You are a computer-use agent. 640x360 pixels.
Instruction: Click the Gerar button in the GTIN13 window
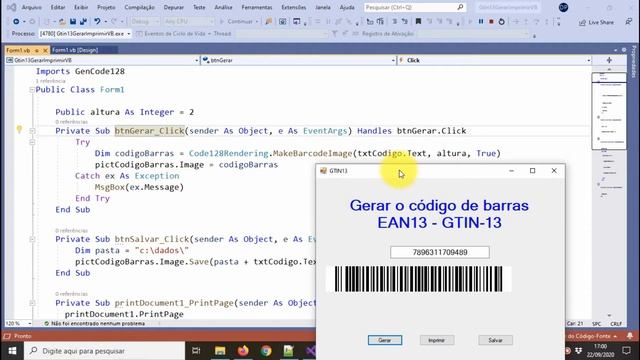coord(384,340)
